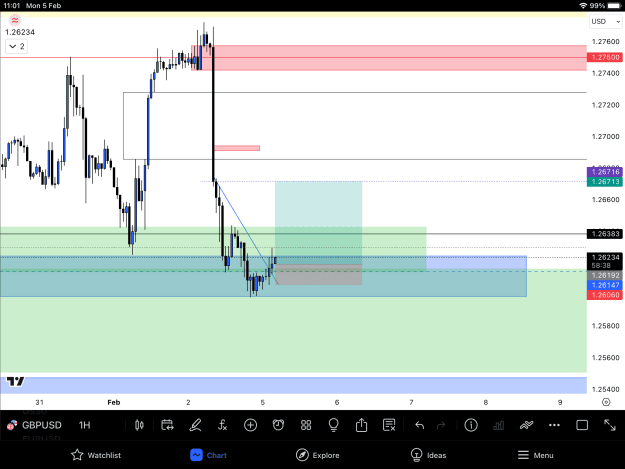Viewport: 625px width, 469px height.
Task: Undo the last chart action
Action: coord(419,425)
